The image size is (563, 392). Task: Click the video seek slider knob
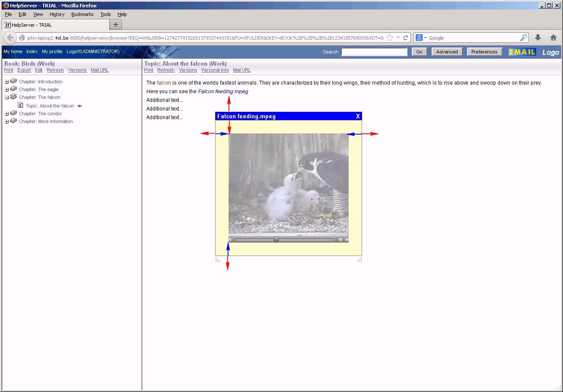tap(276, 240)
